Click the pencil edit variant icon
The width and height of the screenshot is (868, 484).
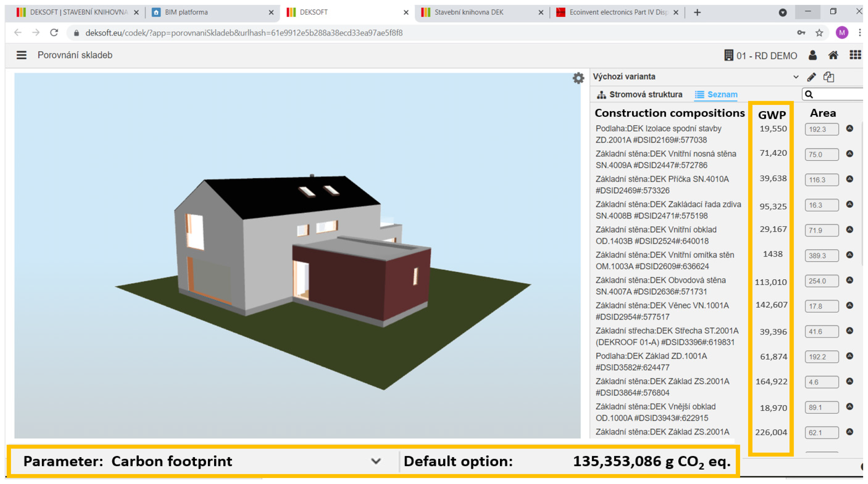811,77
